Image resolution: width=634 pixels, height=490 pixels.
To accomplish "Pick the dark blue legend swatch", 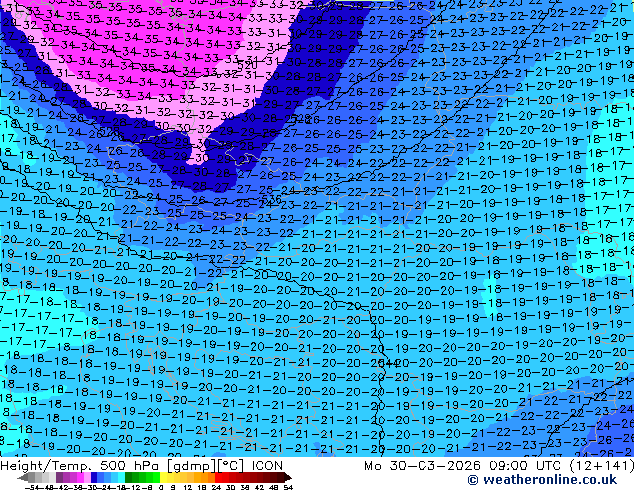I will click(x=94, y=477).
